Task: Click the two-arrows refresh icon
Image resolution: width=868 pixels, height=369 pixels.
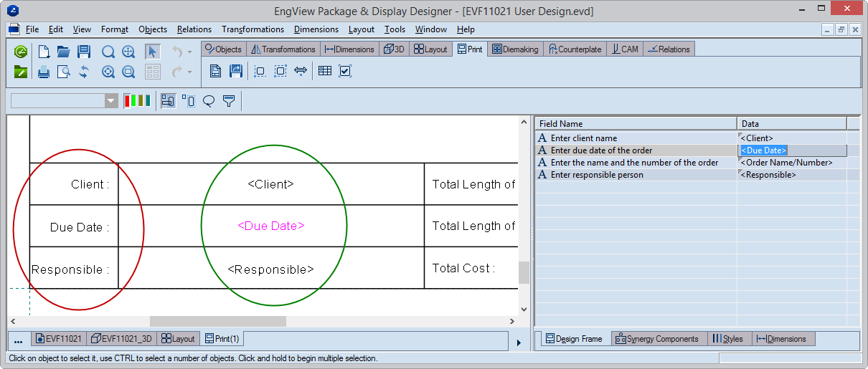Action: tap(84, 72)
